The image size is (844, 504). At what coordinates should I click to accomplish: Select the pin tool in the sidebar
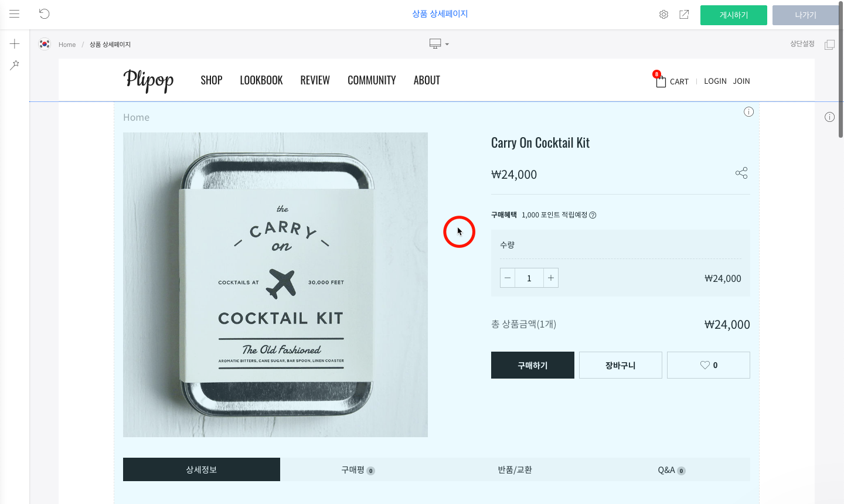[x=15, y=65]
